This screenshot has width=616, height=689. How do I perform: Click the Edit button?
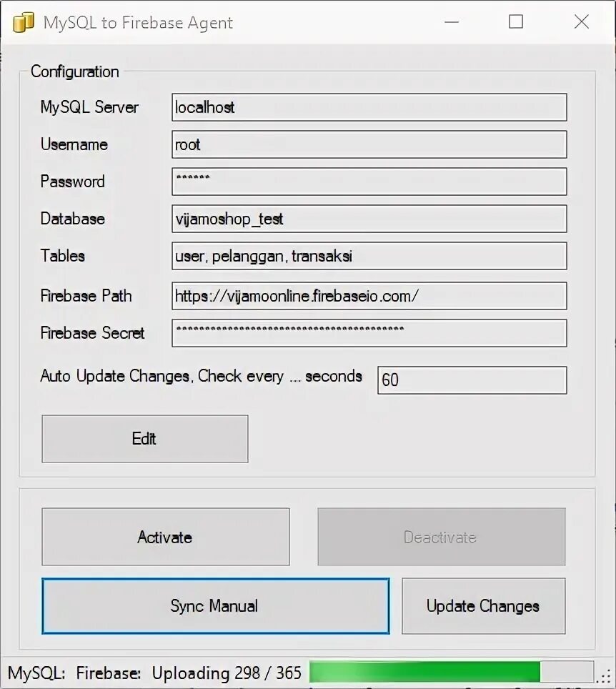click(145, 439)
